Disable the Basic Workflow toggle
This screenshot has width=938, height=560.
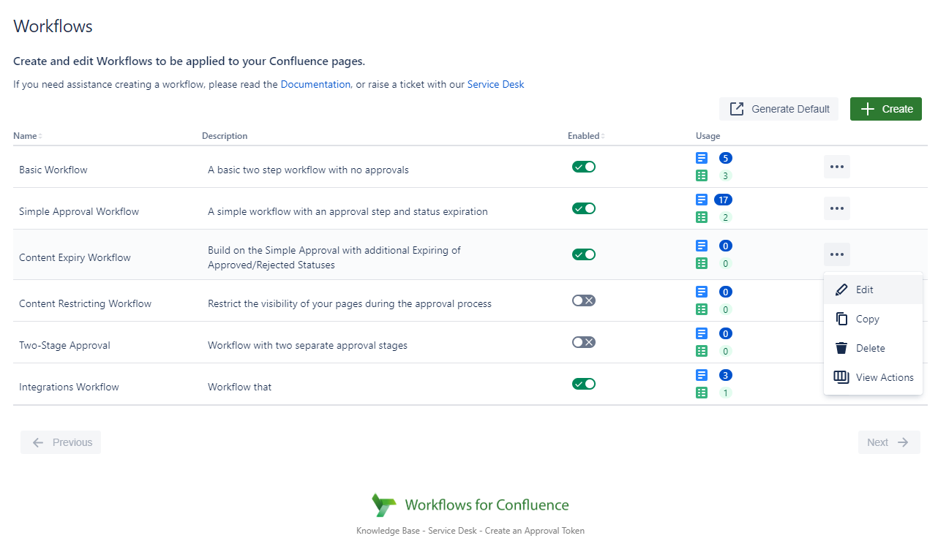[x=583, y=166]
